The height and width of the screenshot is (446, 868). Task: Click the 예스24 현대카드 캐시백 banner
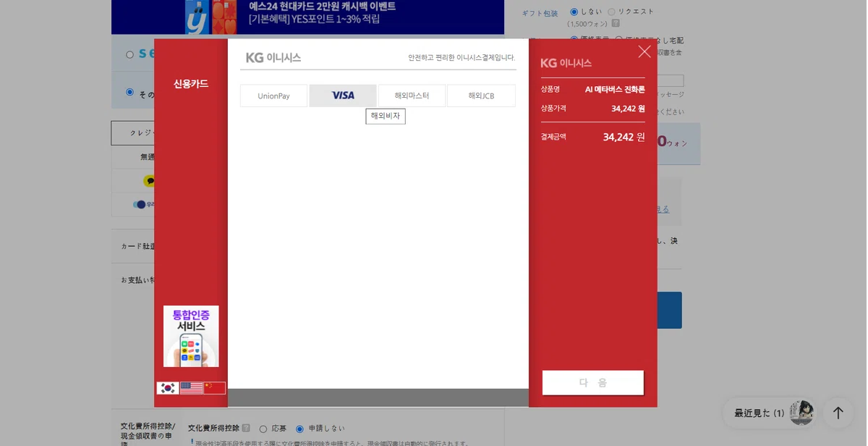click(307, 17)
